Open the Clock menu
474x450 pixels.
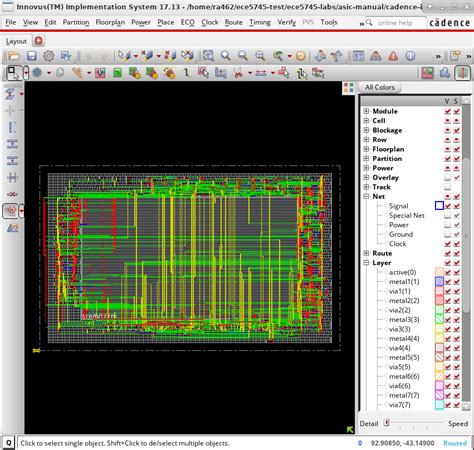(210, 22)
